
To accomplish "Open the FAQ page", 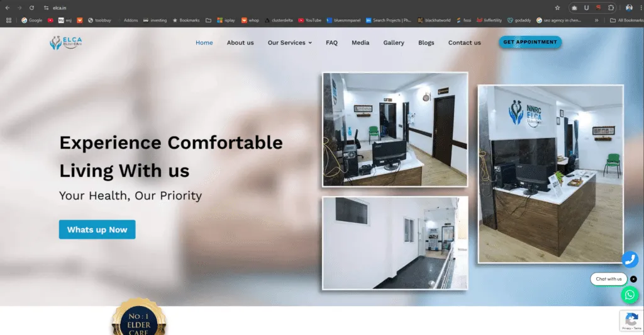I will [x=331, y=43].
